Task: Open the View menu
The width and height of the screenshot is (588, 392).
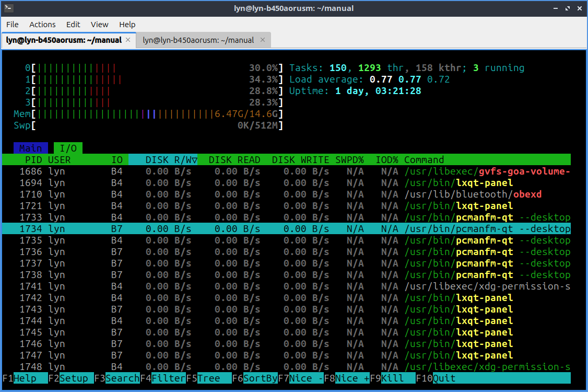Action: pos(99,25)
